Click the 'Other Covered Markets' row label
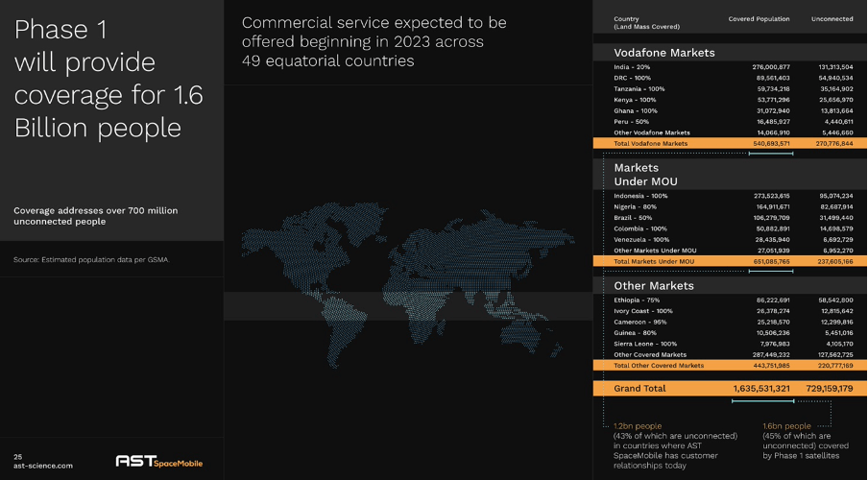Image resolution: width=868 pixels, height=480 pixels. click(650, 355)
